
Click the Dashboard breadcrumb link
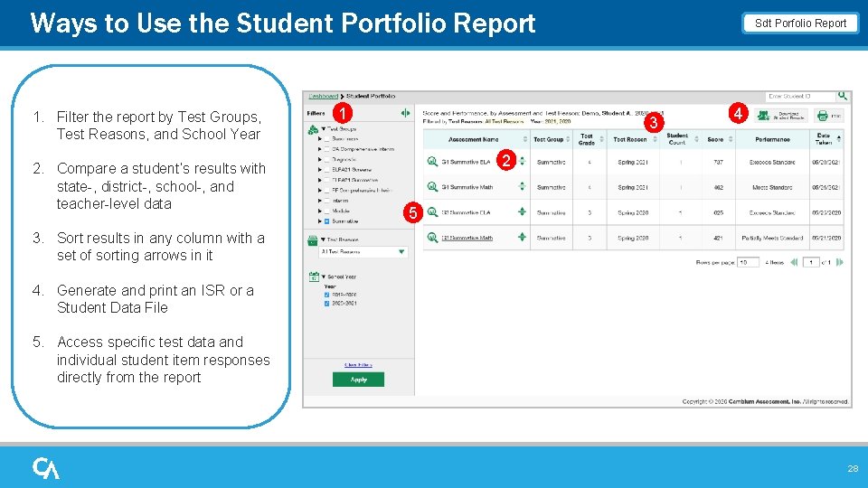tap(323, 97)
